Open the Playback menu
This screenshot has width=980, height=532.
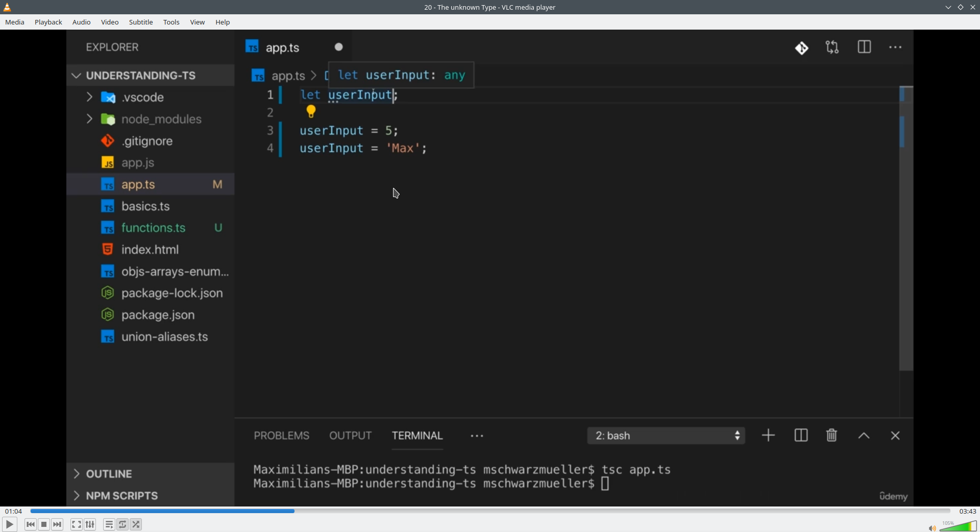click(48, 22)
